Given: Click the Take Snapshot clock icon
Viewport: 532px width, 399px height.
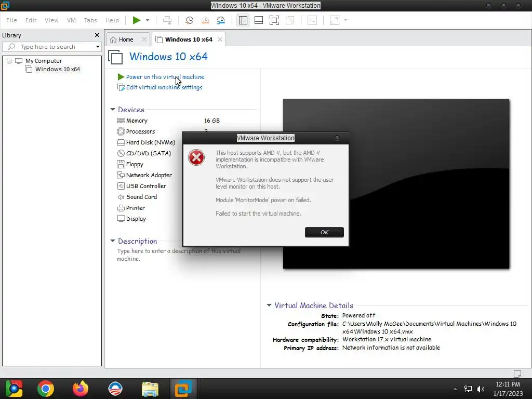Looking at the screenshot, I should [189, 20].
